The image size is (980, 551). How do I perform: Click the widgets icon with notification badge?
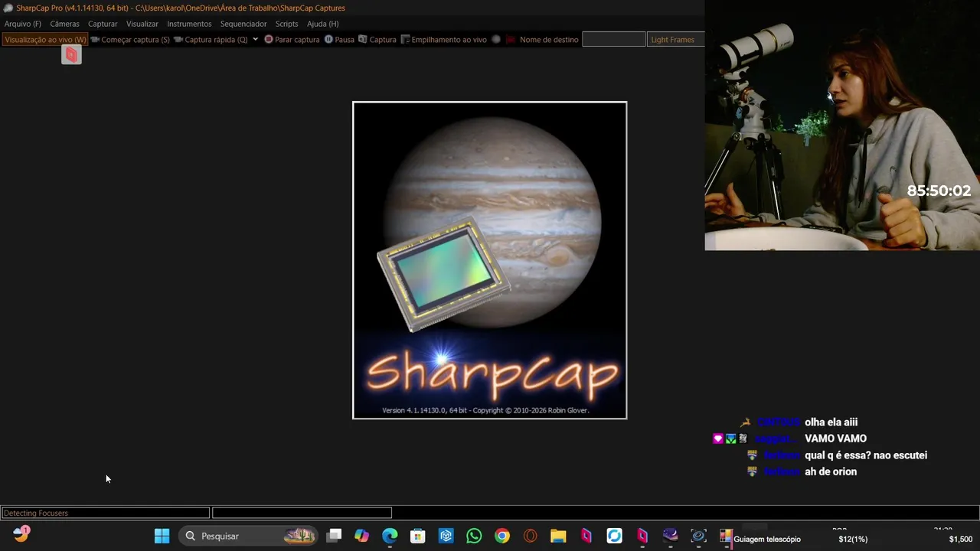point(21,534)
